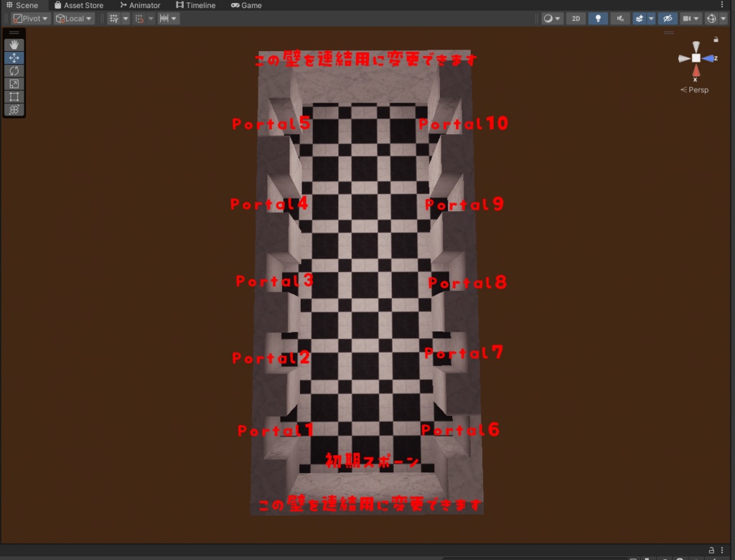Unmute scene audio
The image size is (735, 560).
coord(619,18)
